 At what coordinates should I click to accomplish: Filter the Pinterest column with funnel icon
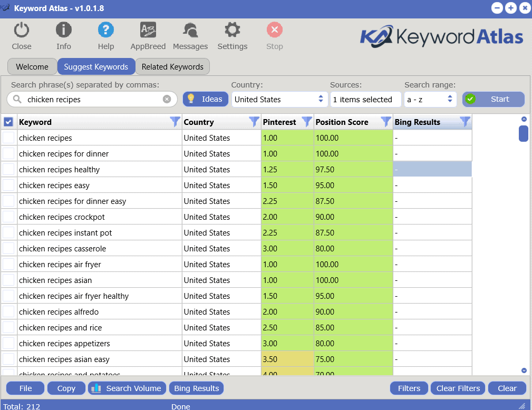307,122
